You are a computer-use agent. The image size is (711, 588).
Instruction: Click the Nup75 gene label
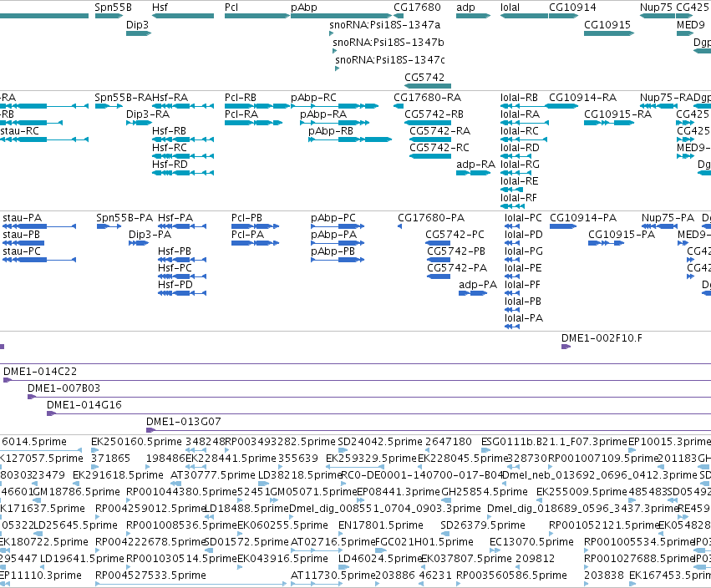tap(657, 8)
